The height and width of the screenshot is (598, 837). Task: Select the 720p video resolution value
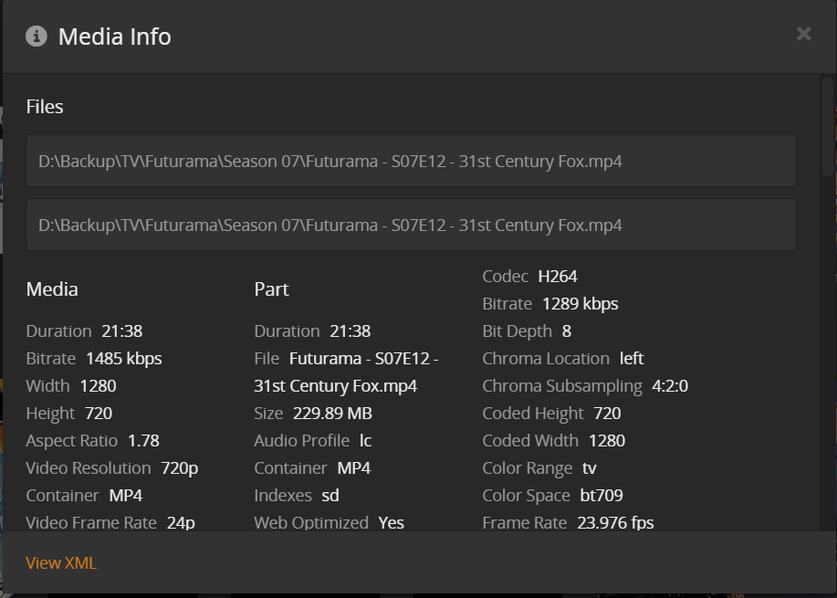179,468
